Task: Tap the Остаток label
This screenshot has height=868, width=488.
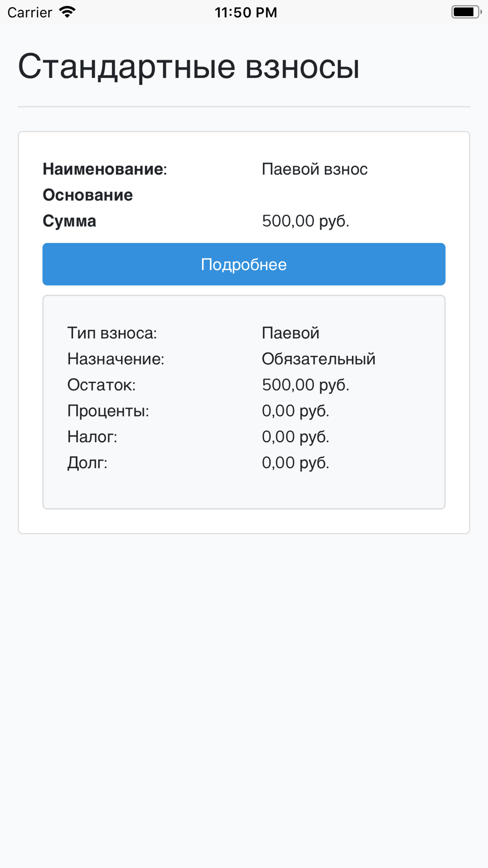Action: pos(102,385)
